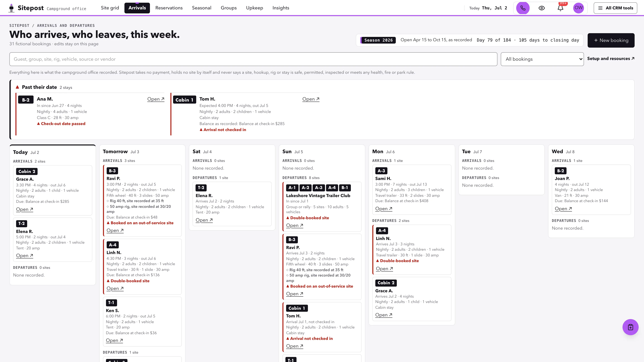644x362 pixels.
Task: Toggle the eye view icon in header
Action: [542, 8]
